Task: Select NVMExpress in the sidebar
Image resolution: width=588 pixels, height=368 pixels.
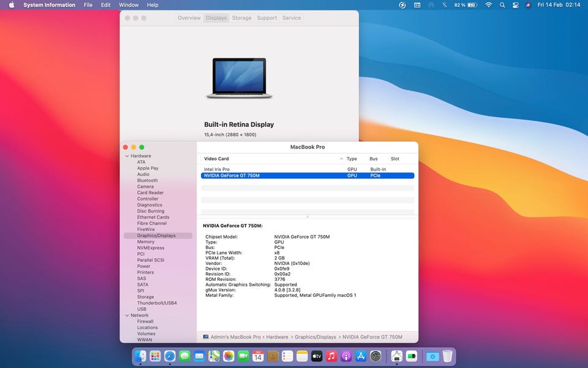Action: click(151, 248)
